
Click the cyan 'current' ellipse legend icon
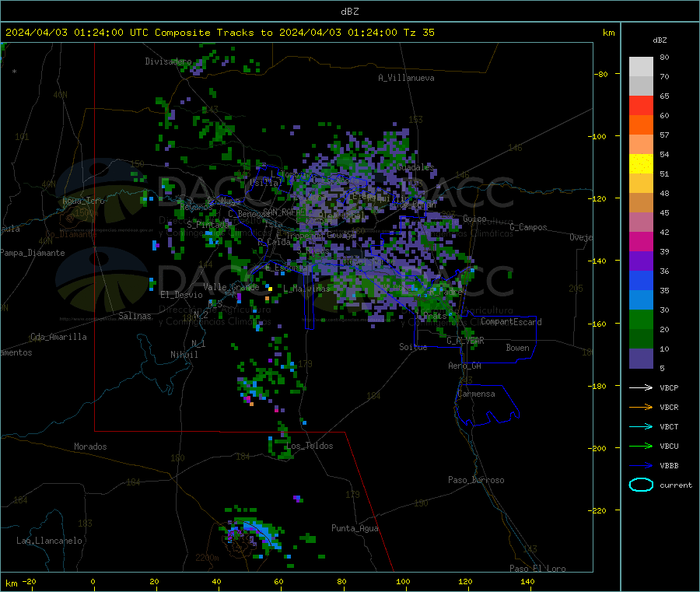pos(641,485)
